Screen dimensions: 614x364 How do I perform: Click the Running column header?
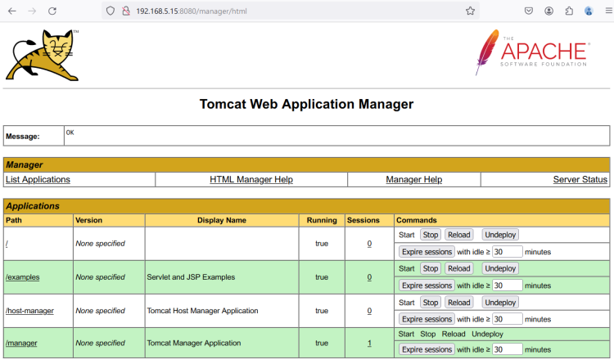[322, 220]
